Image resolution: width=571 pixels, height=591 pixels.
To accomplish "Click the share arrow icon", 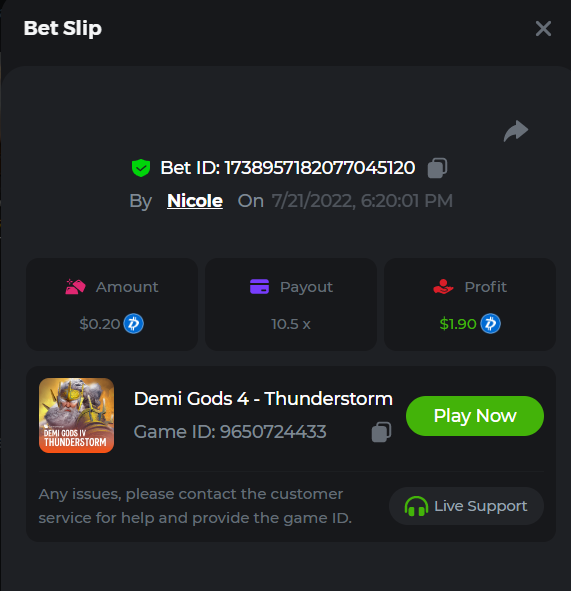I will pyautogui.click(x=516, y=131).
